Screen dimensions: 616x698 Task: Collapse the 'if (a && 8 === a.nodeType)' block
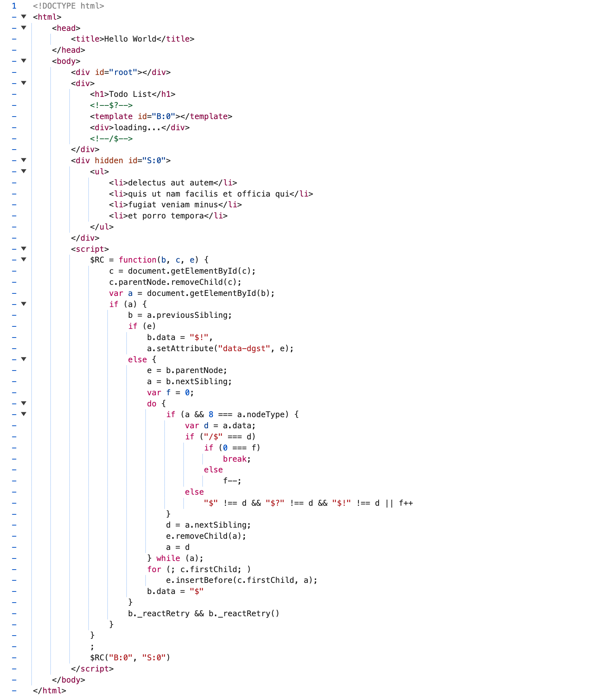[24, 414]
